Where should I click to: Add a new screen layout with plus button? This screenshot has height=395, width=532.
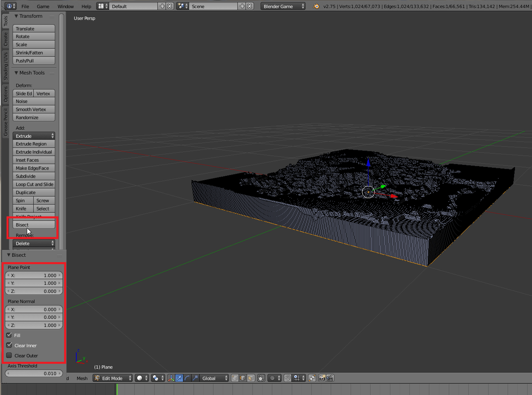coord(162,6)
